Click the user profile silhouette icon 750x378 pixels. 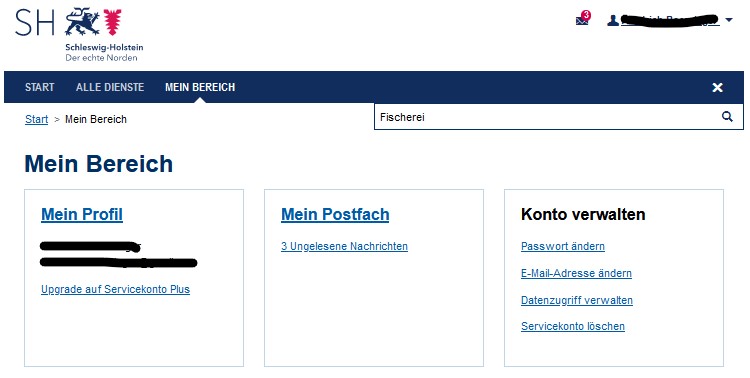[x=613, y=20]
